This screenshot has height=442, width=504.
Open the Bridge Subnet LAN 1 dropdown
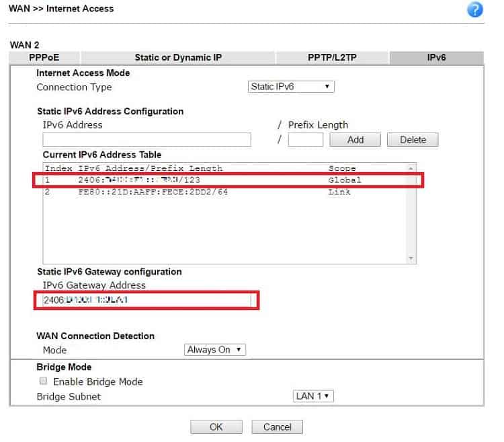(313, 396)
